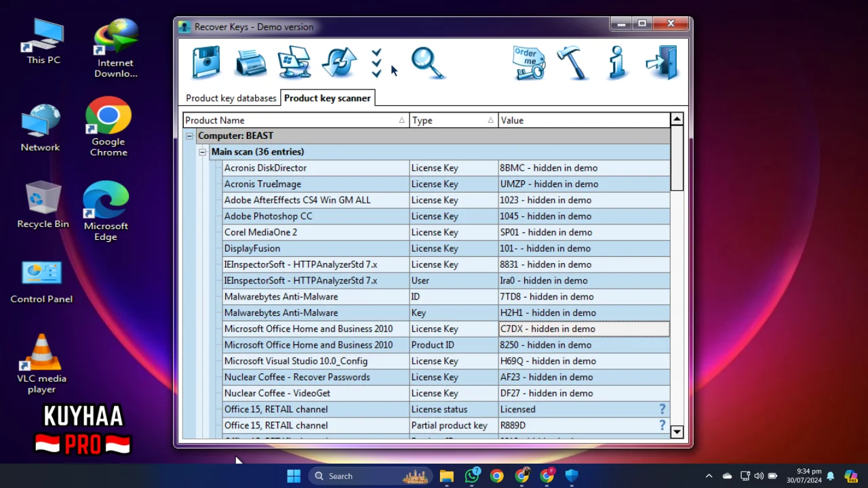Switch to Product key databases tab
Viewport: 868px width, 488px height.
(x=231, y=98)
